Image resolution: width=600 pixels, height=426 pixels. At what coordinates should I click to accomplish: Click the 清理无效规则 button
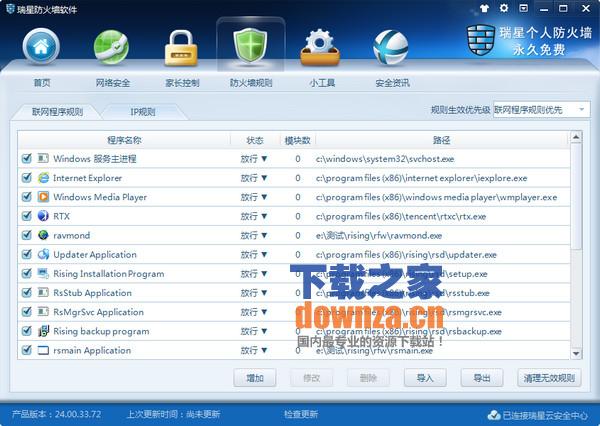(549, 378)
